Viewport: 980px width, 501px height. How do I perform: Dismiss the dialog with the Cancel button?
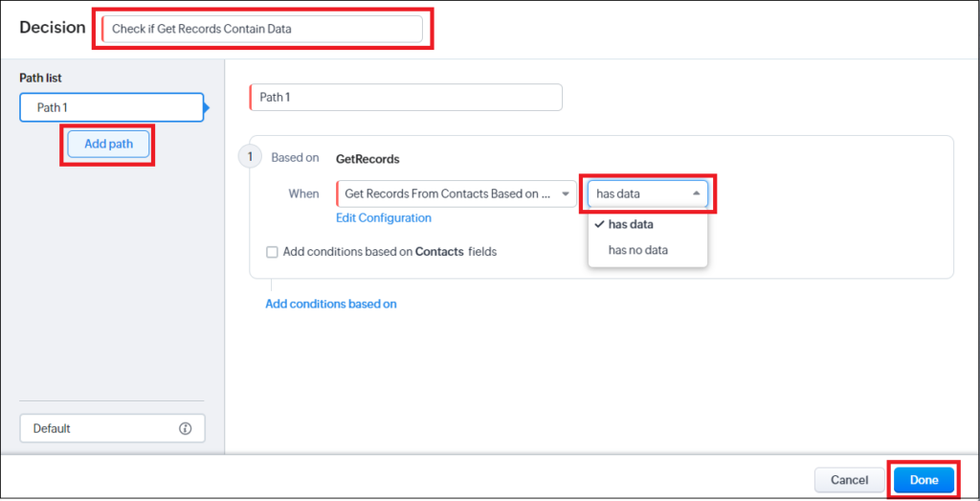click(x=849, y=480)
